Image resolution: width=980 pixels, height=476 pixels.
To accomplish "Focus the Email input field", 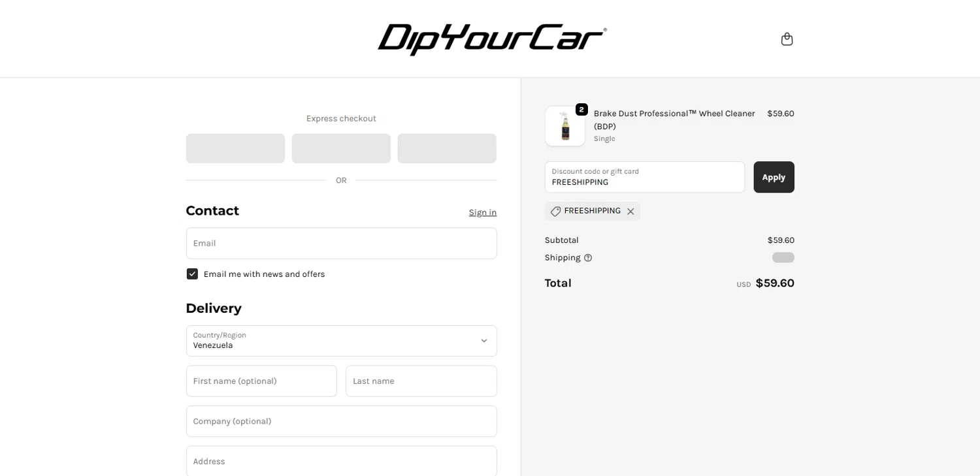I will 341,243.
